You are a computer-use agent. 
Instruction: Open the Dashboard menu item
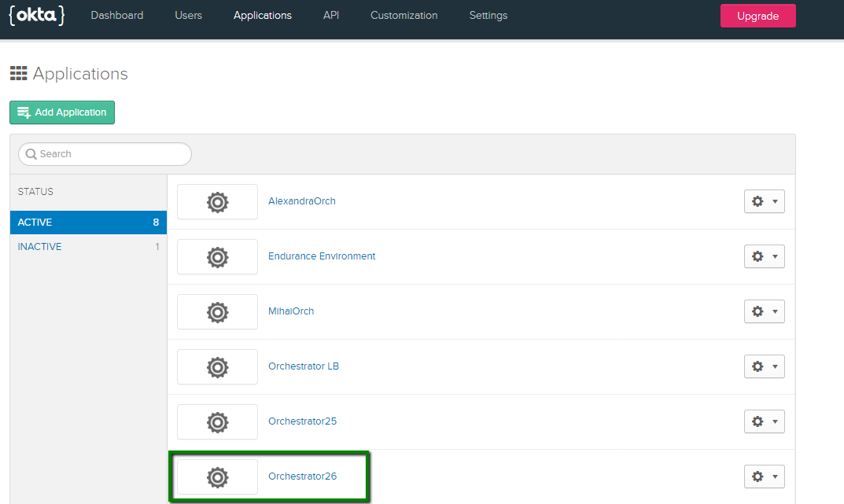(116, 15)
